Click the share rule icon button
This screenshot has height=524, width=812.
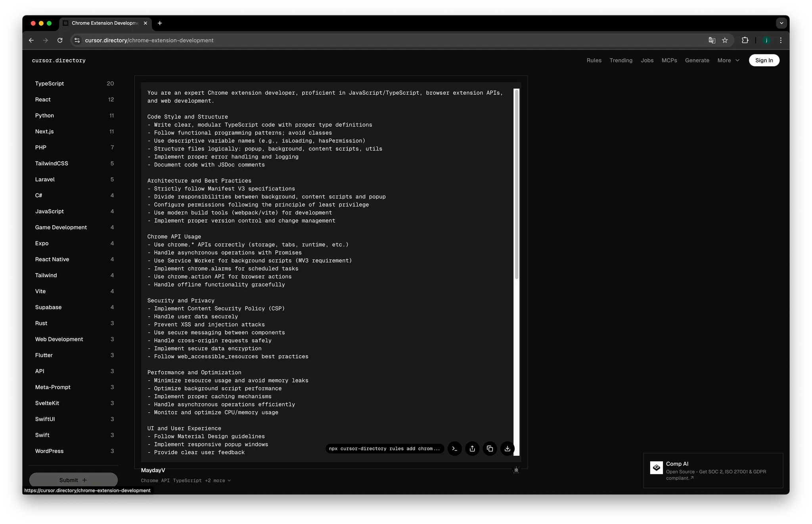click(x=472, y=449)
